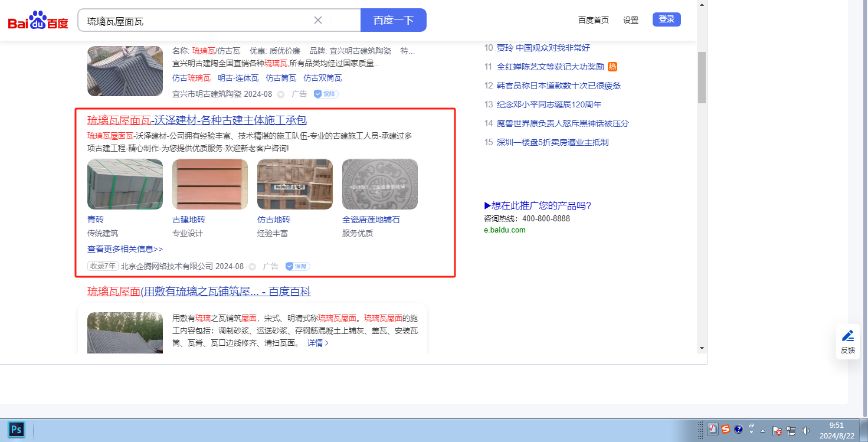The height and width of the screenshot is (442, 868).
Task: Click the 百度百科 roof thumbnail image
Action: pyautogui.click(x=125, y=333)
